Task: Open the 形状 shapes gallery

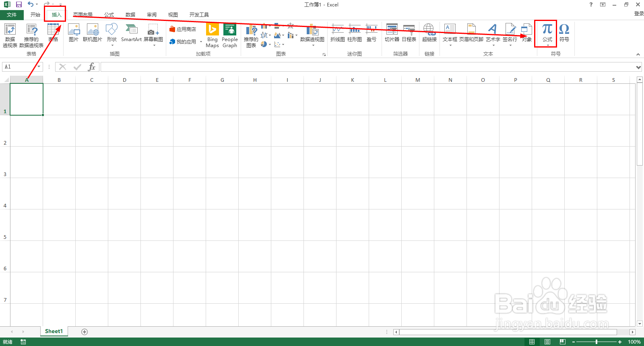Action: point(112,35)
